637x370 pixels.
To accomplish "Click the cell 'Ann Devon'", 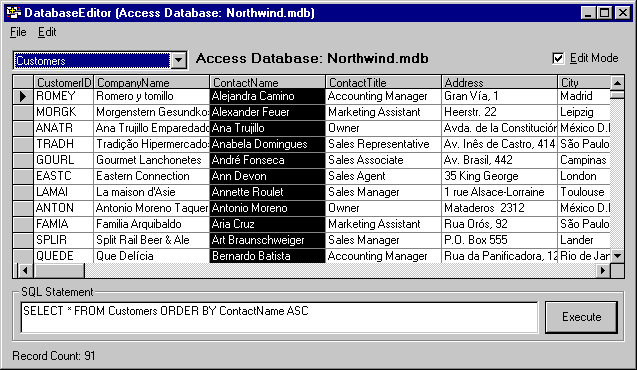I will pyautogui.click(x=267, y=176).
